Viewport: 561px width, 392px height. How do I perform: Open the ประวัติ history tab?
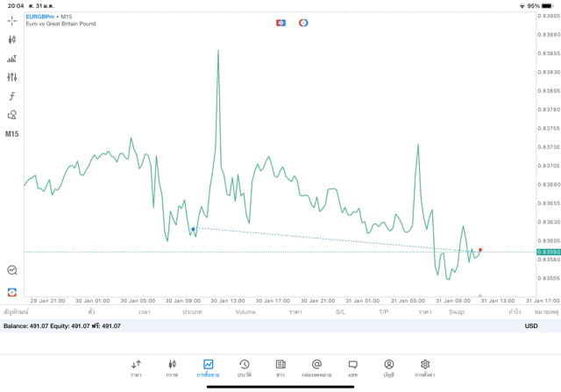click(244, 367)
